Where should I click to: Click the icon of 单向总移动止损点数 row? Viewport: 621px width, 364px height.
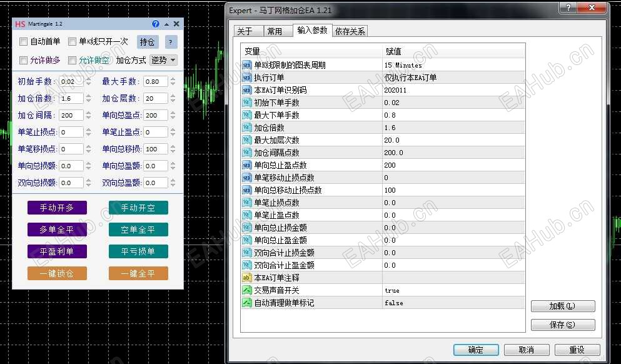[247, 191]
